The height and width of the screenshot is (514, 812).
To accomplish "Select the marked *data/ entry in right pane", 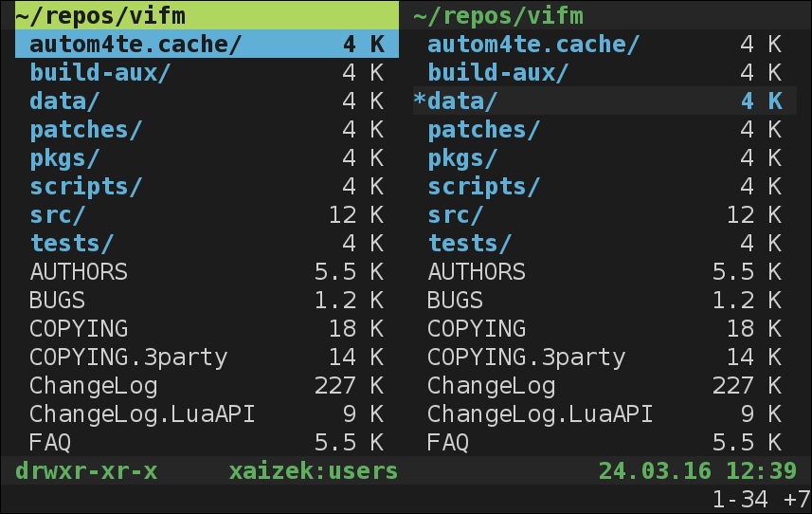I will click(x=604, y=101).
